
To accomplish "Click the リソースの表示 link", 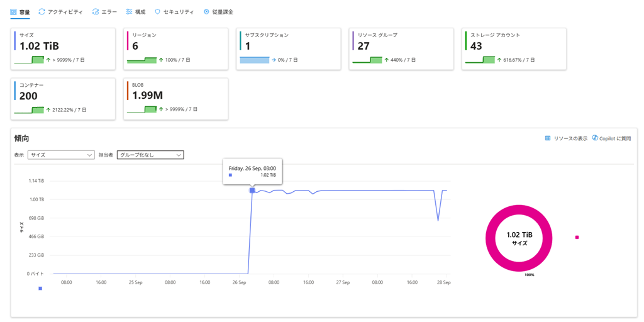I will [x=570, y=138].
